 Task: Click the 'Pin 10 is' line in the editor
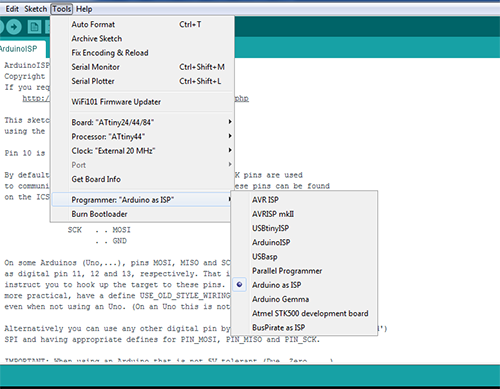25,153
